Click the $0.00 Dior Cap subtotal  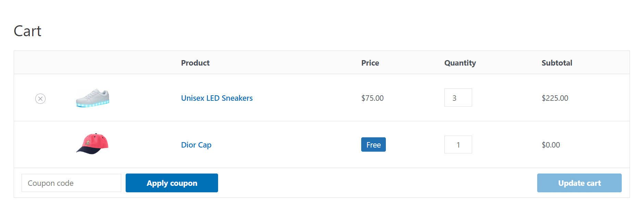tap(551, 145)
